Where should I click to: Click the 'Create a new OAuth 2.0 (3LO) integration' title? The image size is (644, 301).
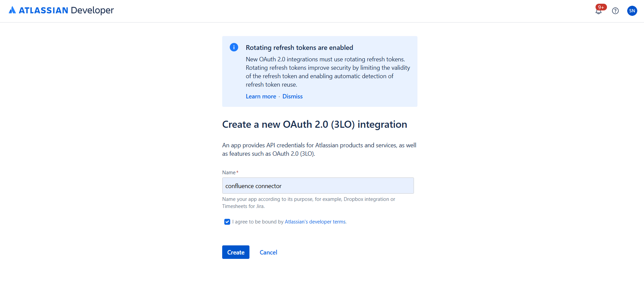tap(314, 124)
